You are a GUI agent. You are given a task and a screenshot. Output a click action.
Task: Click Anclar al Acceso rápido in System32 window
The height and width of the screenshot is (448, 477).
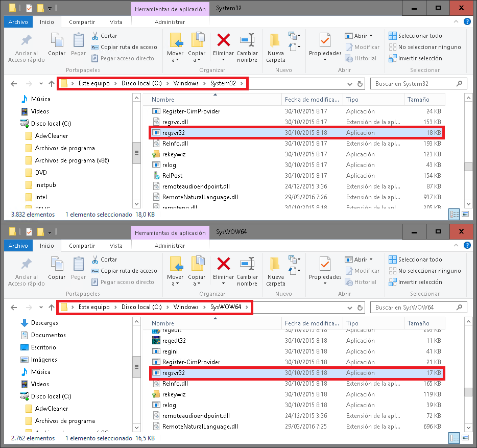(27, 48)
